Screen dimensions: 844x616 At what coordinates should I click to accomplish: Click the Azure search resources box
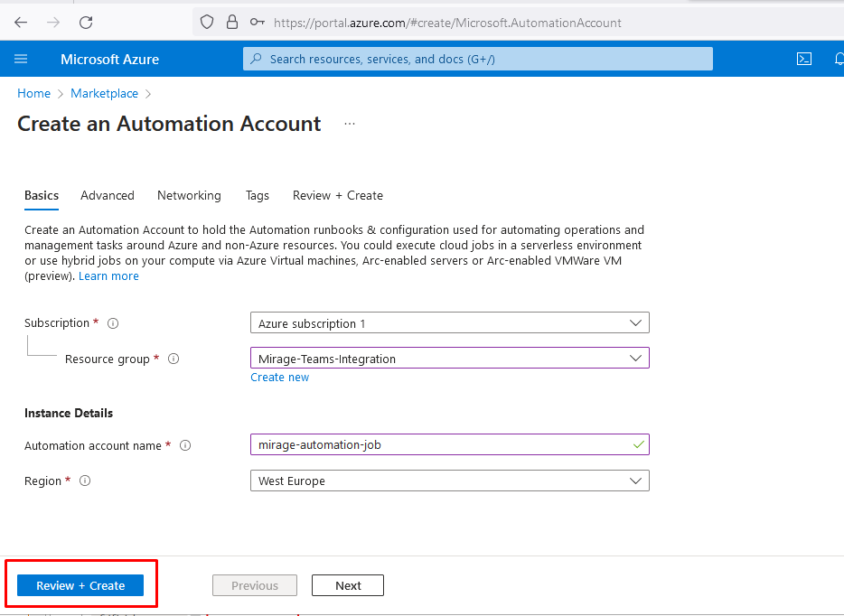(478, 59)
